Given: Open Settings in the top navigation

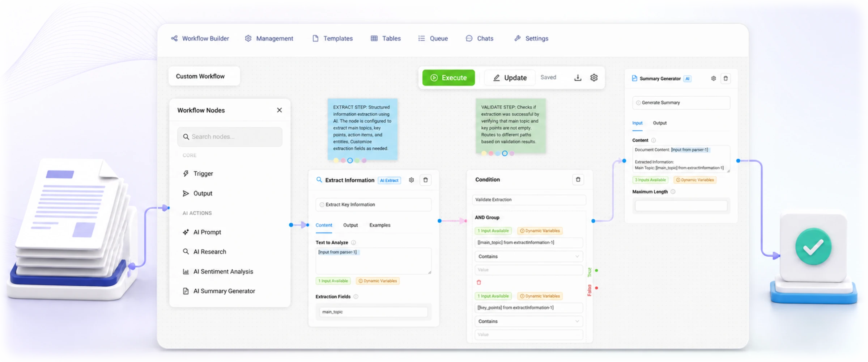Looking at the screenshot, I should (x=531, y=38).
